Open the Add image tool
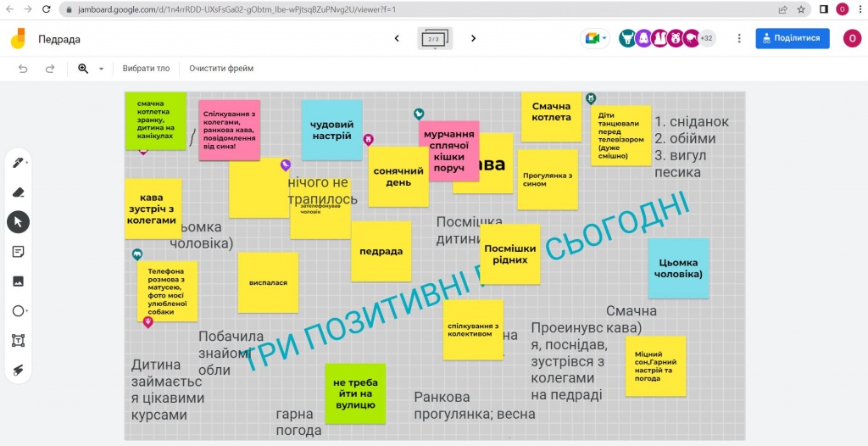 click(x=18, y=282)
